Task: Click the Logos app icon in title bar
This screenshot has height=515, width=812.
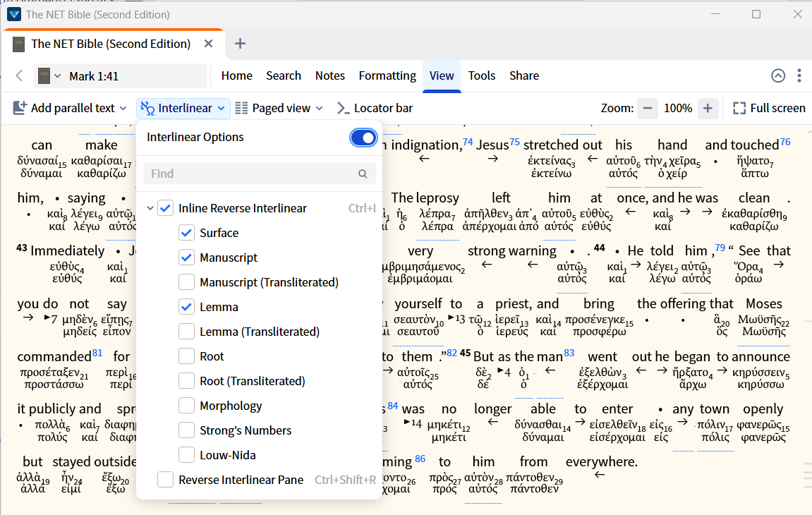Action: (x=14, y=14)
